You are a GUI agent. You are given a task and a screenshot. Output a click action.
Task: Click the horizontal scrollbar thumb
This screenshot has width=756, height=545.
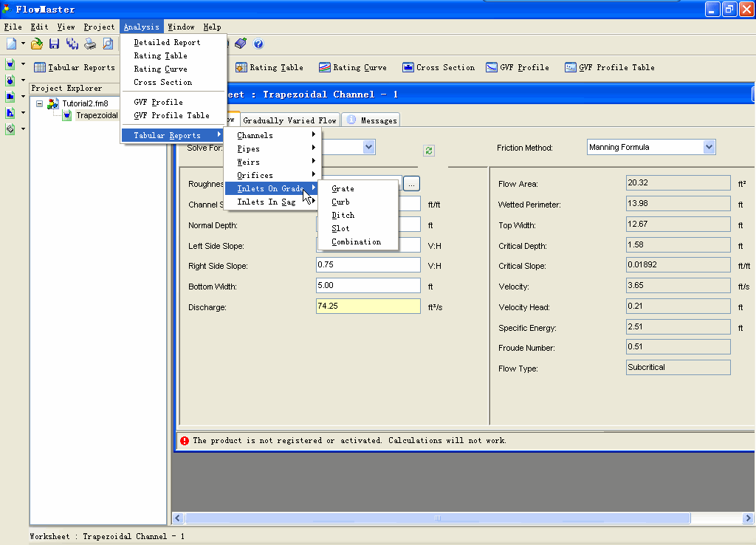click(438, 518)
